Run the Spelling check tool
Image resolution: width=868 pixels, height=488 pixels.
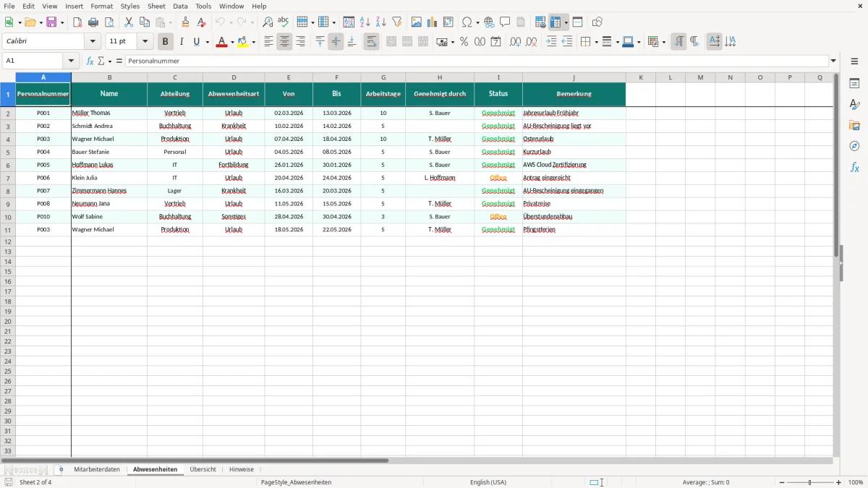(x=284, y=22)
